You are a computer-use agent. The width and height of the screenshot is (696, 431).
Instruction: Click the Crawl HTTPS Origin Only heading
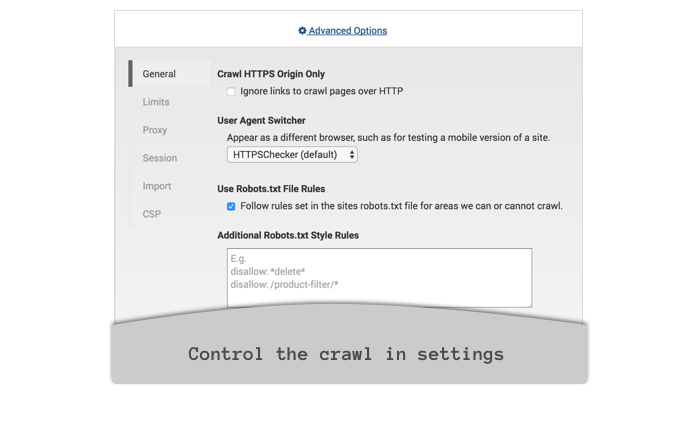[x=271, y=74]
